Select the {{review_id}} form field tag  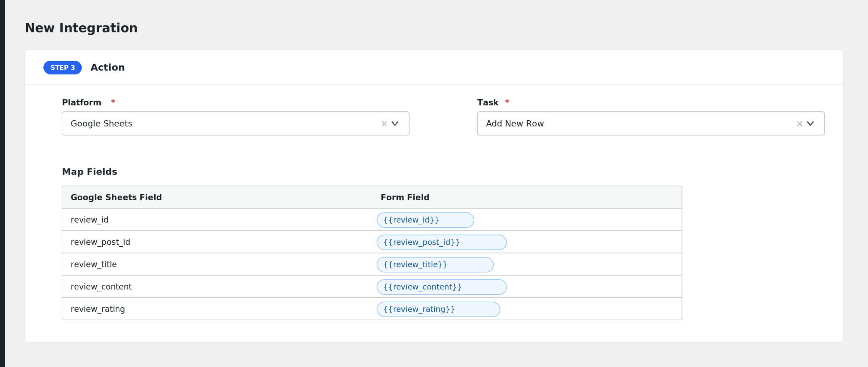tap(425, 220)
